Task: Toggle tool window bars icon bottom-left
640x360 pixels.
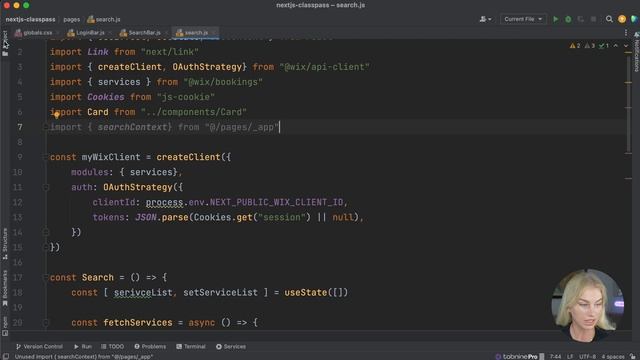Action: 6,357
